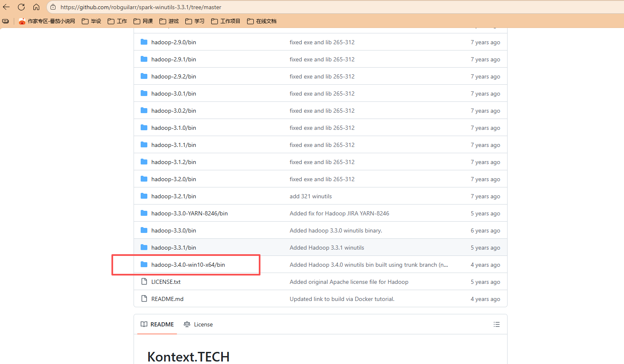Viewport: 624px width, 364px height.
Task: Click the page refresh icon
Action: click(x=21, y=7)
